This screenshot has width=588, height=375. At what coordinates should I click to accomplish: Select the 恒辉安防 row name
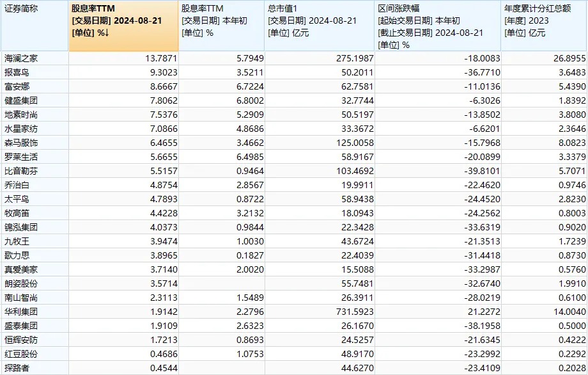(x=21, y=340)
